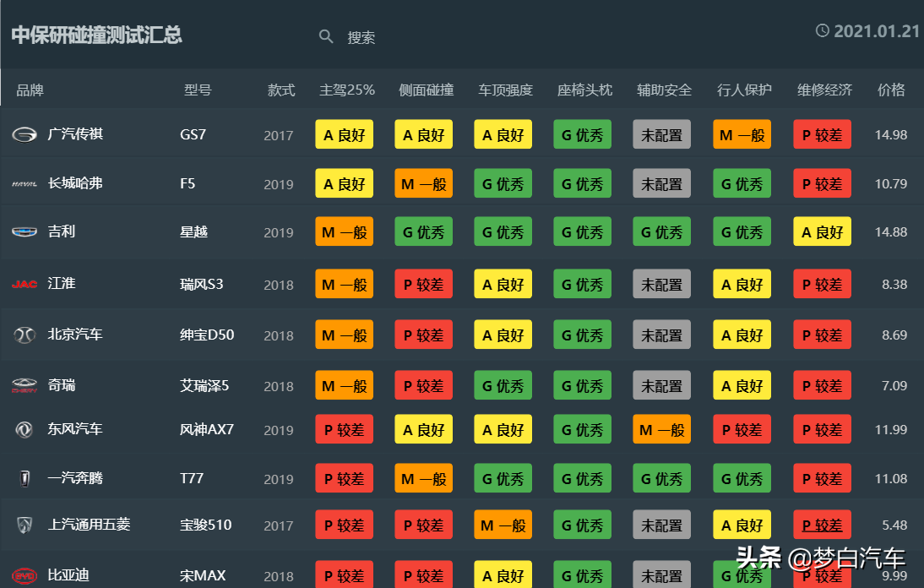Select 宝骏510's underlined 'P 较差' 维修经济 badge
924x588 pixels.
[822, 525]
